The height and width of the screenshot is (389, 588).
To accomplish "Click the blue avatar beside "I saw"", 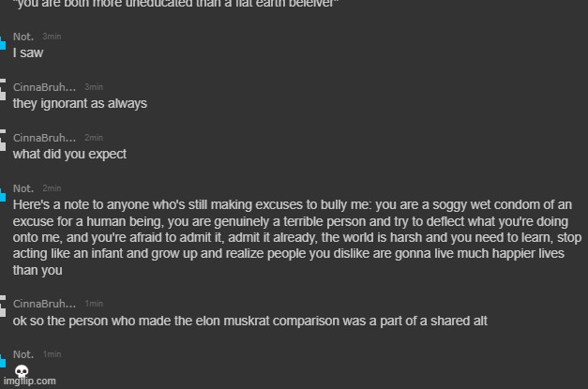I will point(3,44).
